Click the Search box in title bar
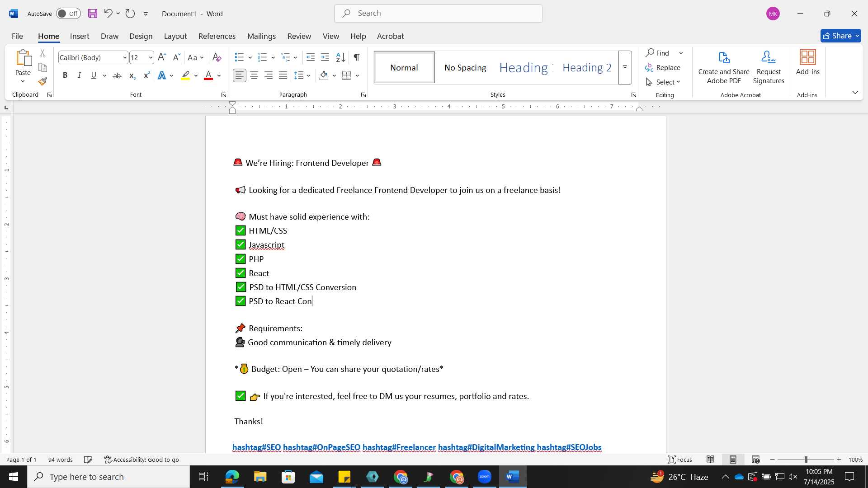868x488 pixels. 438,14
